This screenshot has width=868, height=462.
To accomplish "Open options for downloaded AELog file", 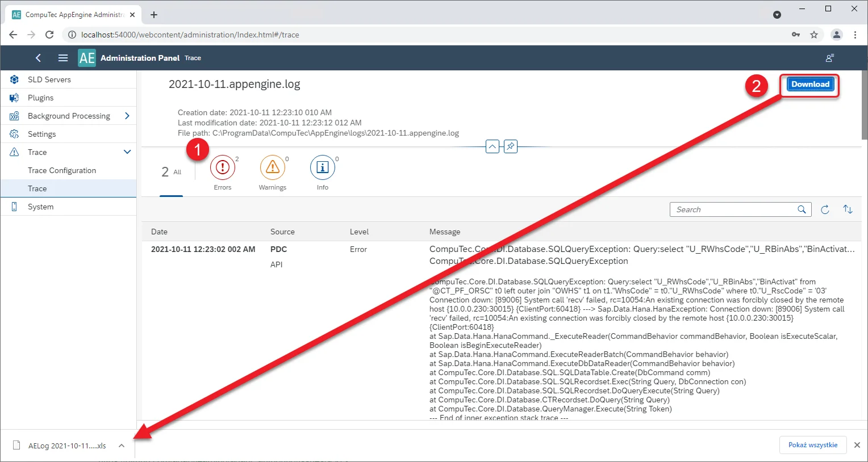I will point(122,446).
